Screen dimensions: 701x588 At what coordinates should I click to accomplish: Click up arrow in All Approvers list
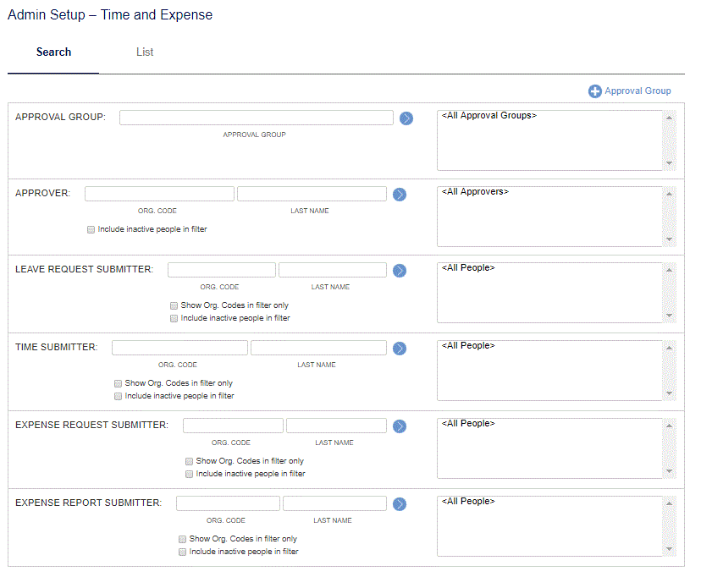669,194
